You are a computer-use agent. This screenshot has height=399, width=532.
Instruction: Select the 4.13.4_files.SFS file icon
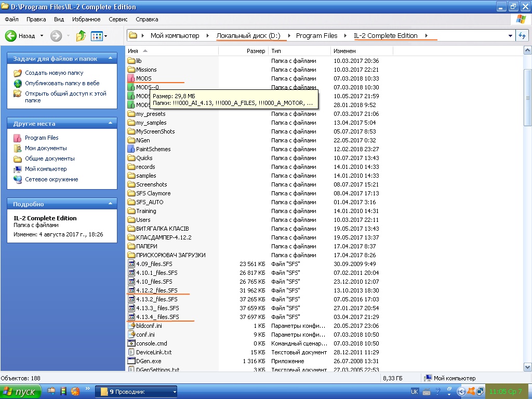click(131, 316)
